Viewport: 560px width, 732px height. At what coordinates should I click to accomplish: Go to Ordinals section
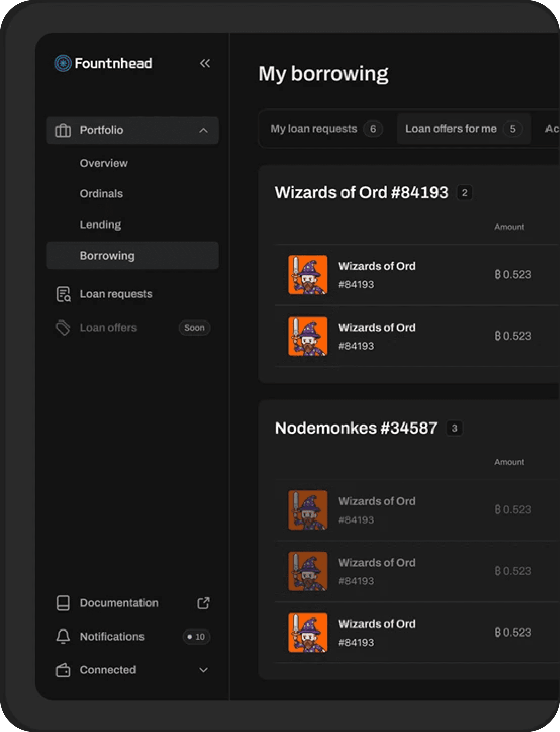tap(101, 194)
